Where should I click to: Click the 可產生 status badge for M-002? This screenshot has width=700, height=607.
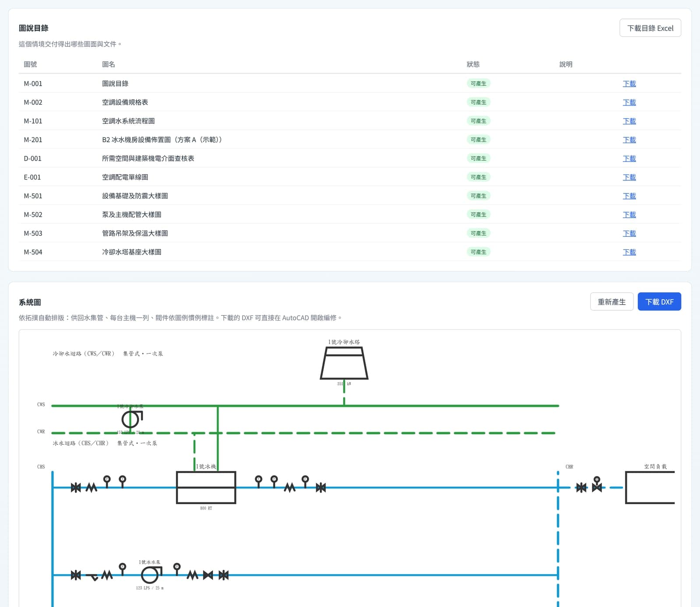(x=478, y=102)
